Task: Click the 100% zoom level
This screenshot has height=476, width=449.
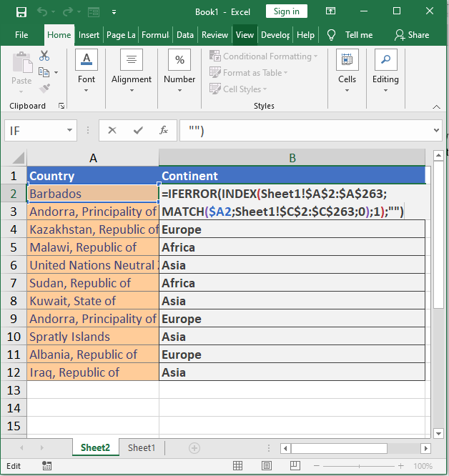Action: 423,466
